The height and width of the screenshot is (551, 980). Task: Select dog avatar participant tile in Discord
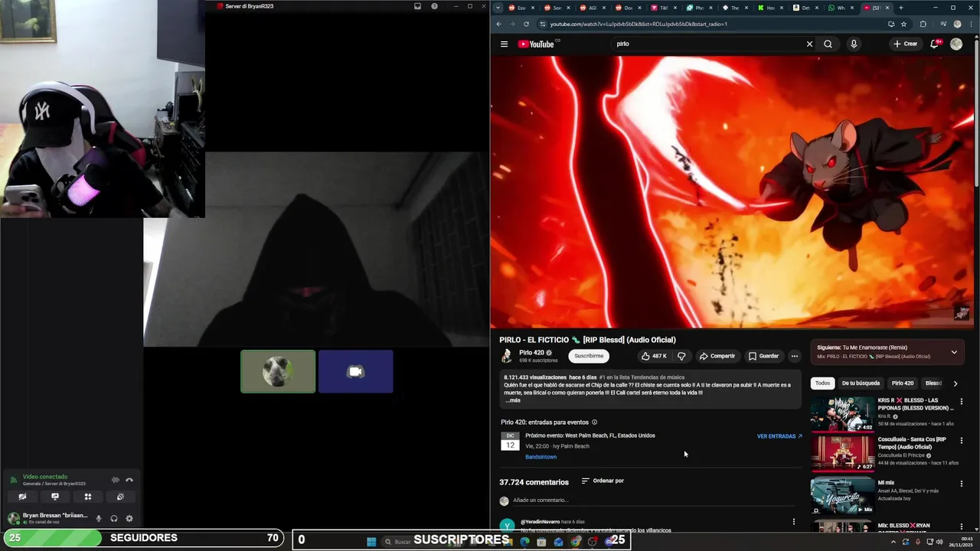coord(278,372)
